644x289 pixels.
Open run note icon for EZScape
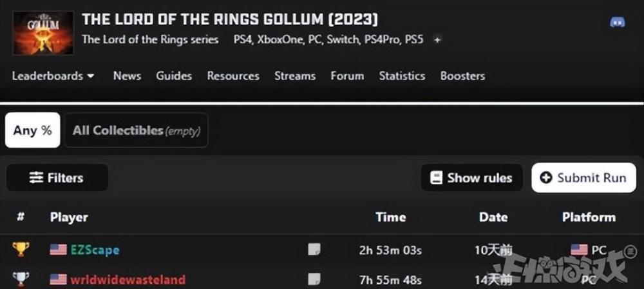point(314,250)
